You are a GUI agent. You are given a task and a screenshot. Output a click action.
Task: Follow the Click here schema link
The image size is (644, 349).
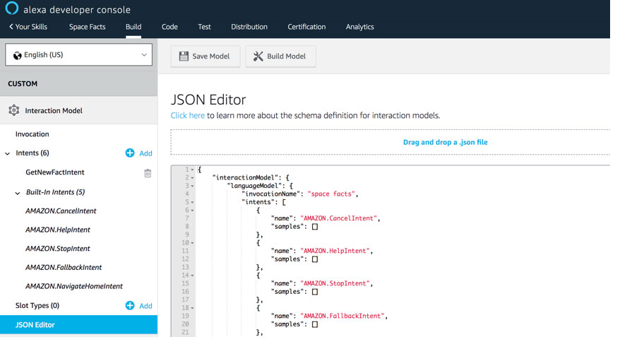(x=188, y=116)
